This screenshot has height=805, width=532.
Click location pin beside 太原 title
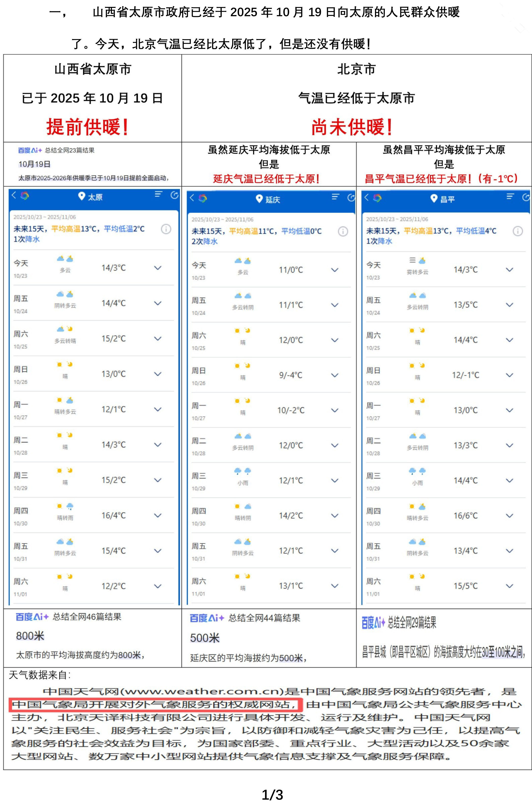pos(81,196)
